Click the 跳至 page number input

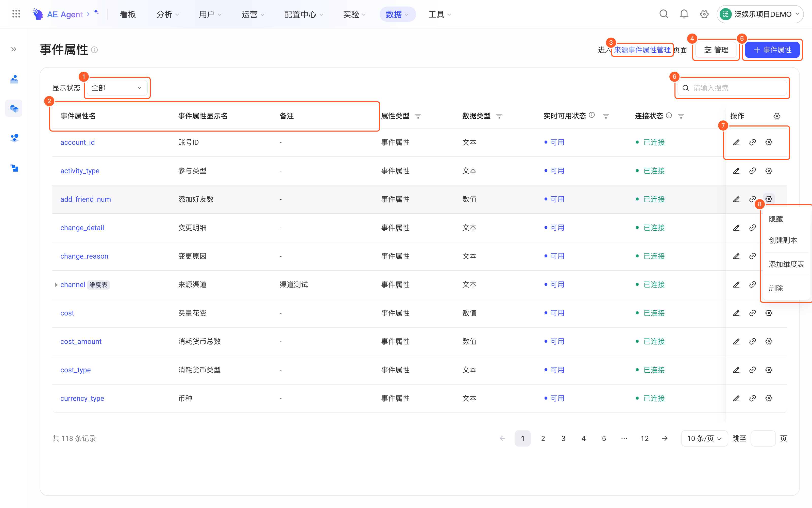click(763, 438)
